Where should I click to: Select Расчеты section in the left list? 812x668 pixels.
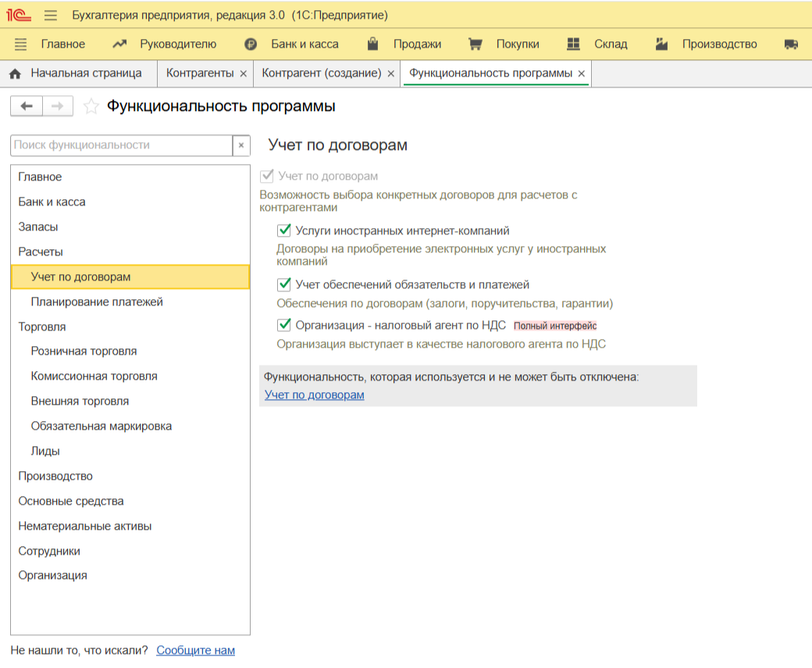(41, 252)
